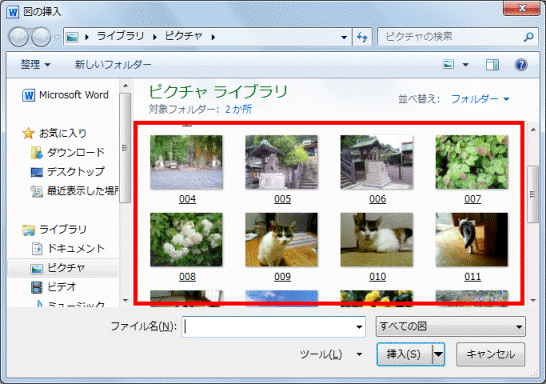Open 並べ替え フォルダー sort dropdown
The height and width of the screenshot is (384, 546).
pyautogui.click(x=480, y=99)
